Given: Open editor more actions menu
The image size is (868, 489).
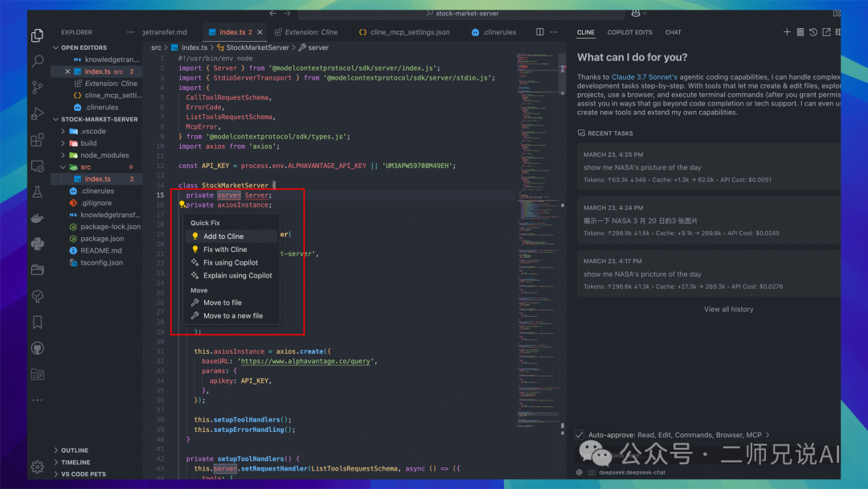Looking at the screenshot, I should (x=554, y=32).
